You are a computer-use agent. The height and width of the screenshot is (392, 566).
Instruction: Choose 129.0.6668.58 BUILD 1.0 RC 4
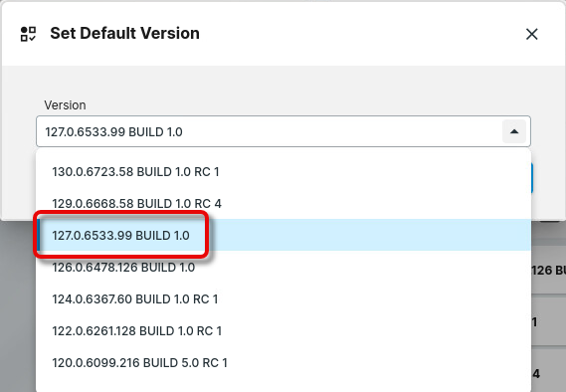283,203
